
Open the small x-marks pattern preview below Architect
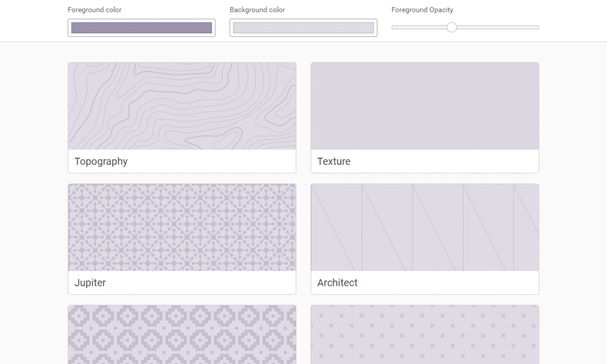click(x=424, y=334)
